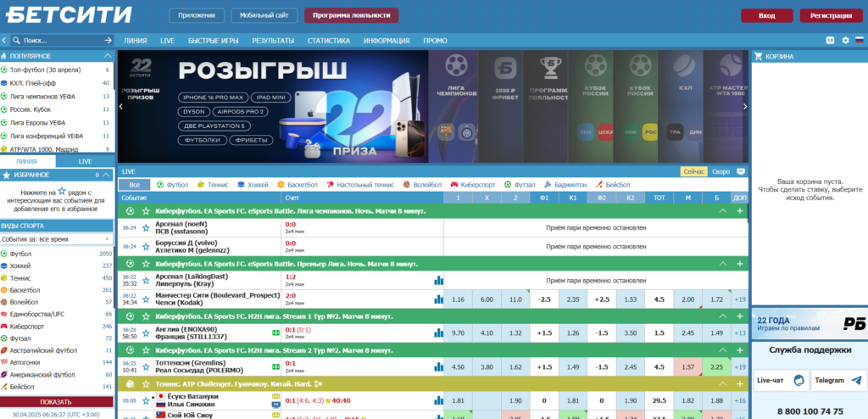
Task: Open ПРОМО menu
Action: point(435,41)
